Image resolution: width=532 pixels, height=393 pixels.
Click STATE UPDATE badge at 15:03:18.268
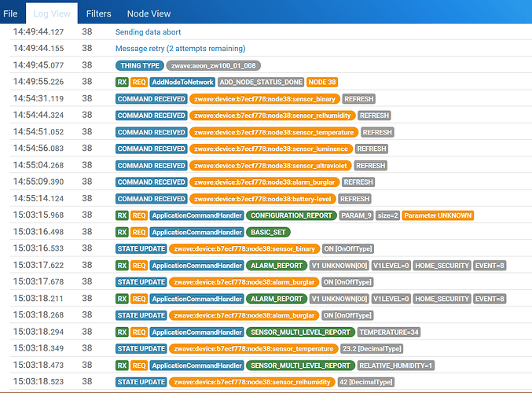[141, 315]
